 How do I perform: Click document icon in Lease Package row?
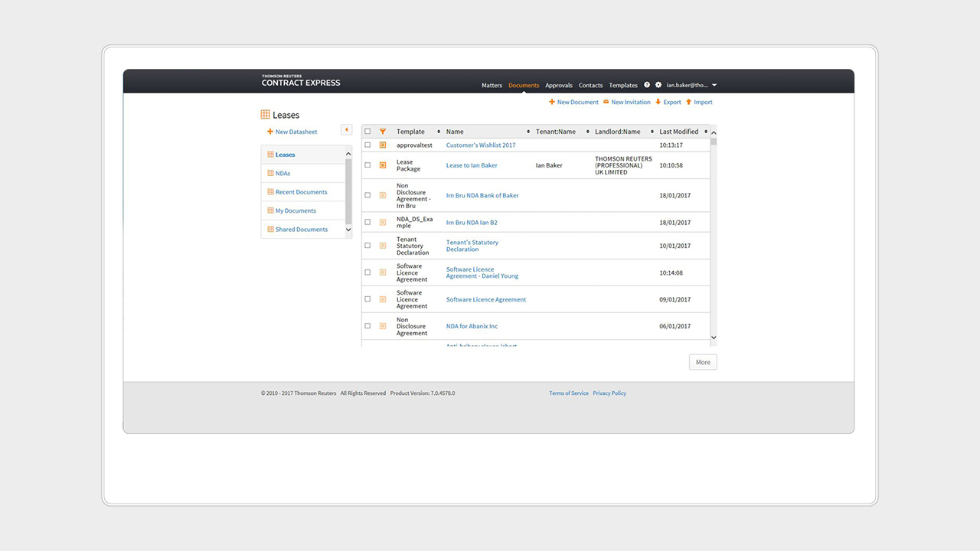coord(383,165)
